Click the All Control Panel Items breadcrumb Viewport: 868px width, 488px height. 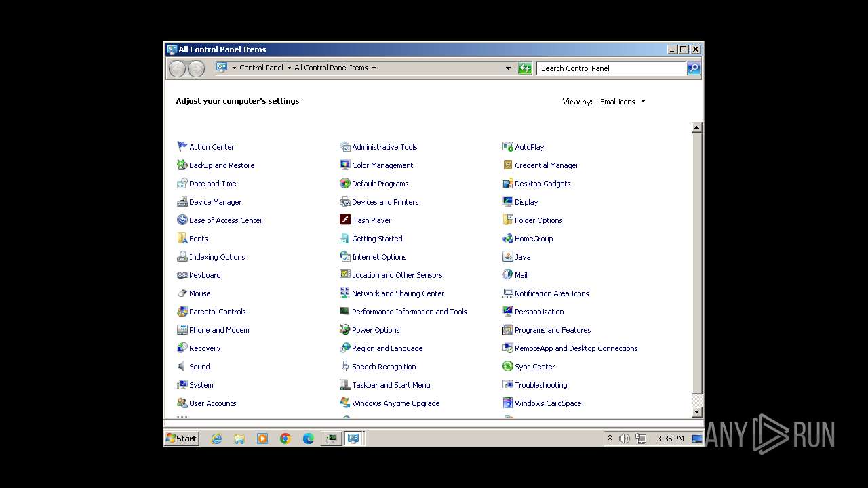pos(331,68)
